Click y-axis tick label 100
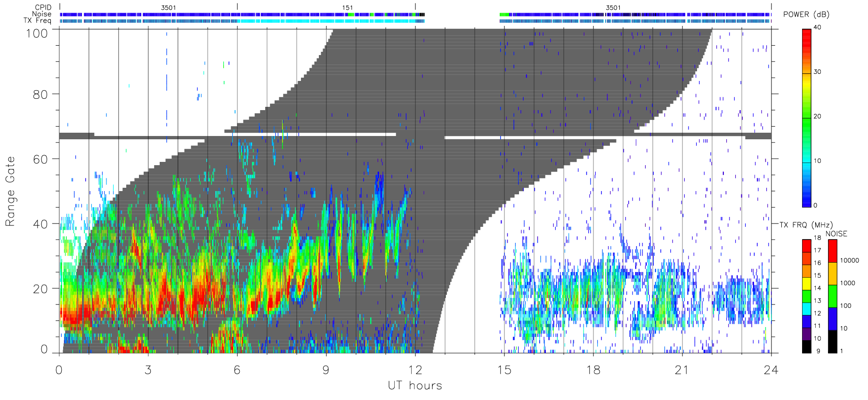 tap(37, 33)
